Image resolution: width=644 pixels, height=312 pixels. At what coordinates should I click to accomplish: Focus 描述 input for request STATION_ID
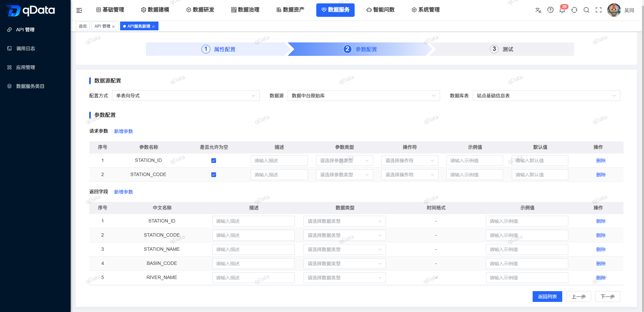(279, 161)
